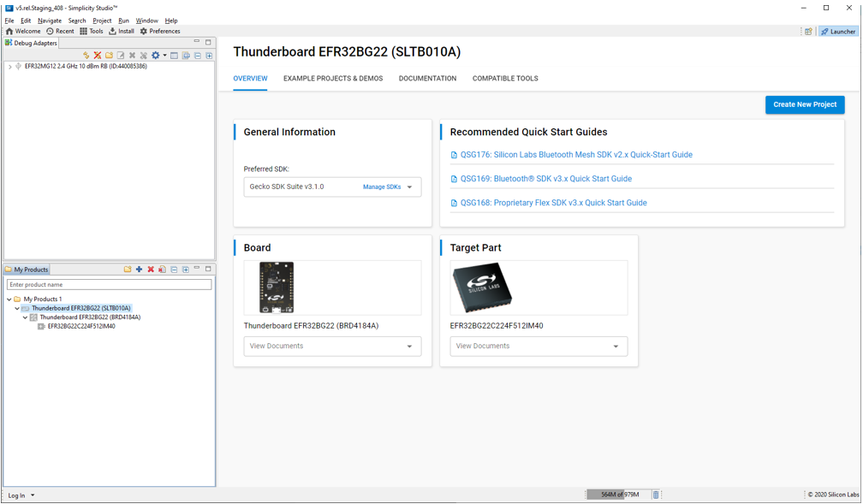The height and width of the screenshot is (504, 863).
Task: Click the gray delete X adapter icon
Action: tap(132, 56)
